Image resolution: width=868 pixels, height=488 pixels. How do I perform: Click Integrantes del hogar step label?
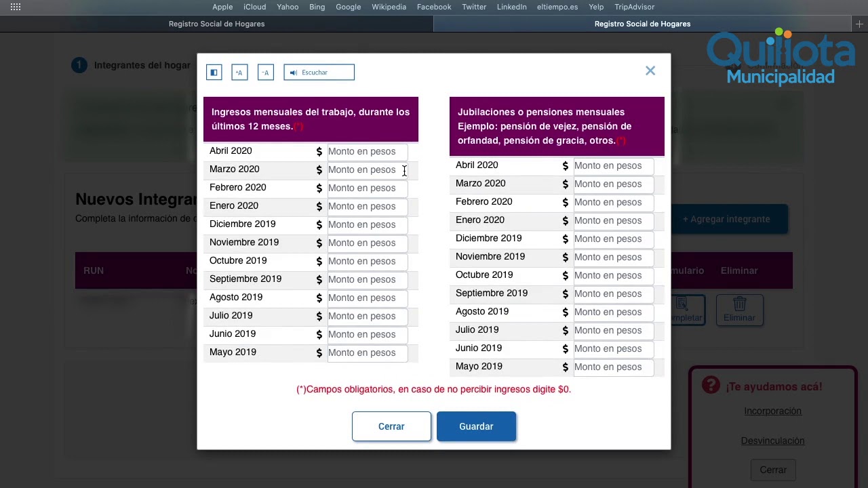(142, 65)
